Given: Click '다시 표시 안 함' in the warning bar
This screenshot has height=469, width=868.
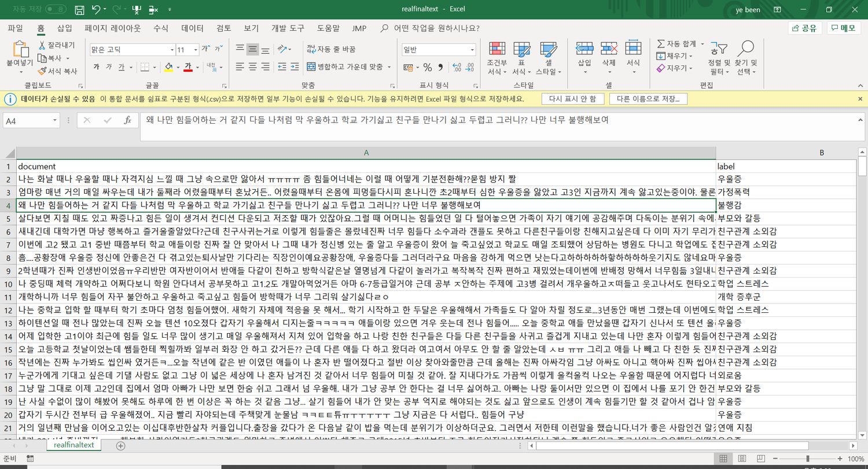Looking at the screenshot, I should coord(572,99).
